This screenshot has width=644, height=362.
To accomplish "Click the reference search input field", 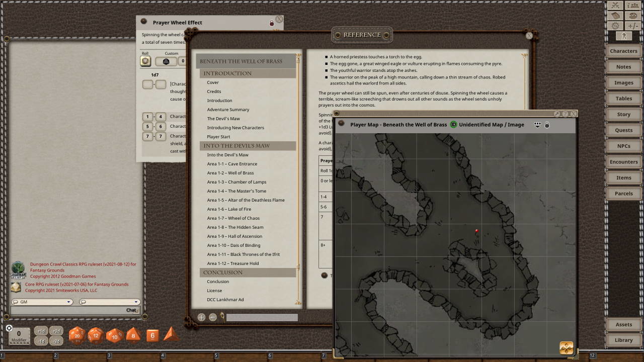I will (262, 317).
